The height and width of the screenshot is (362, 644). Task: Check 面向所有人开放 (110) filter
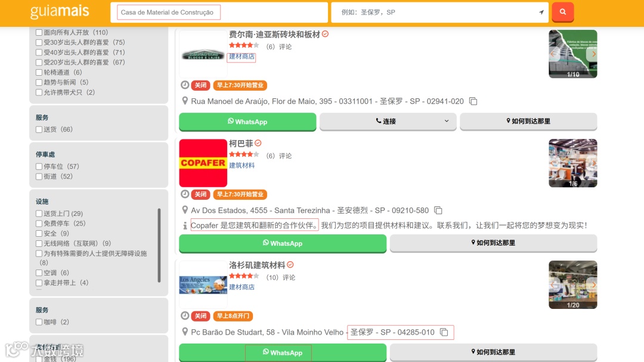(x=39, y=32)
